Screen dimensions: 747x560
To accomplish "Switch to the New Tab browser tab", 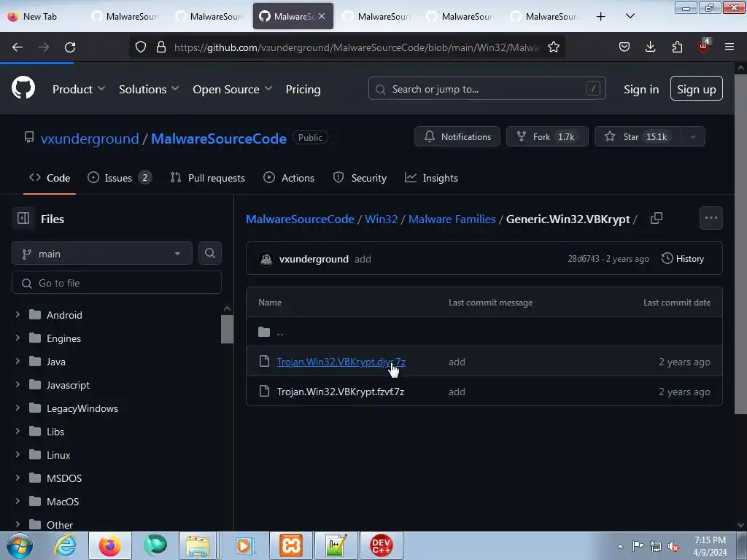I will (40, 17).
